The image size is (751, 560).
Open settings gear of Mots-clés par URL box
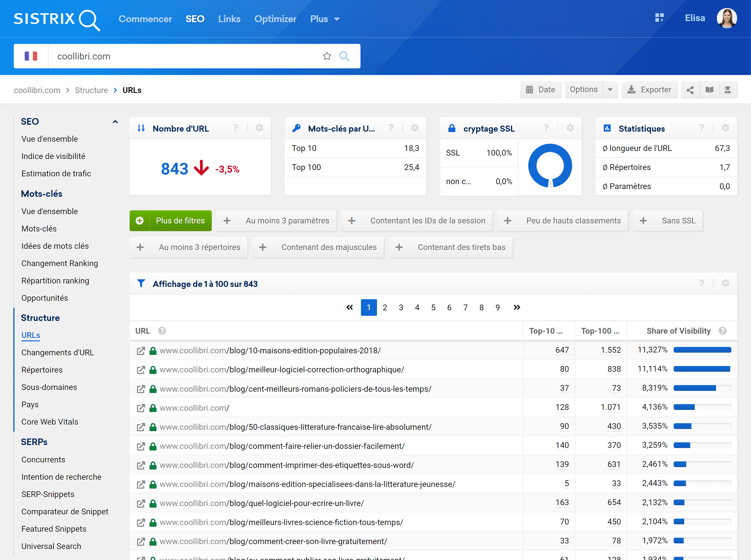415,128
